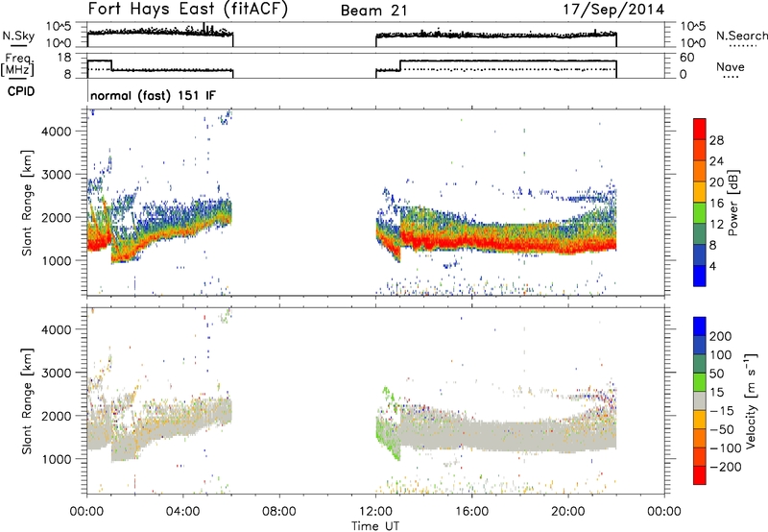Click the '60' Nave axis tick label
This screenshot has width=768, height=532.
pyautogui.click(x=686, y=58)
